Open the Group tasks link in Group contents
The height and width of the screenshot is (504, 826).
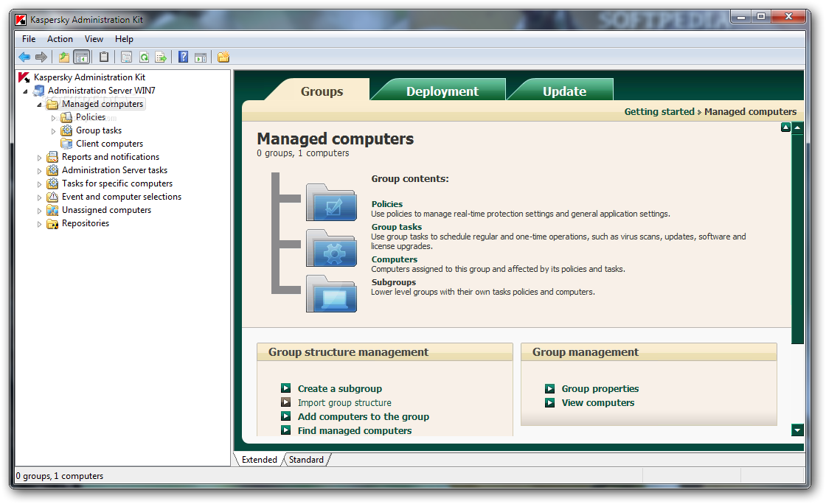[396, 227]
